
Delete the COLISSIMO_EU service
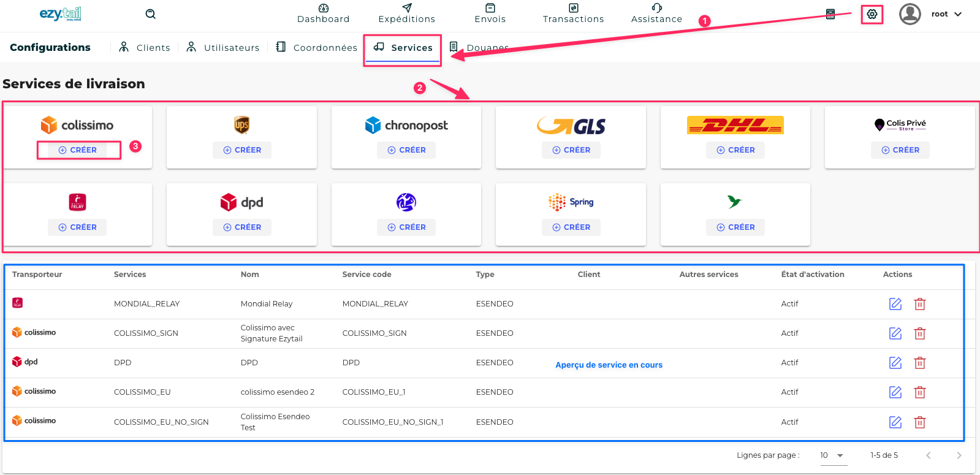pos(920,392)
